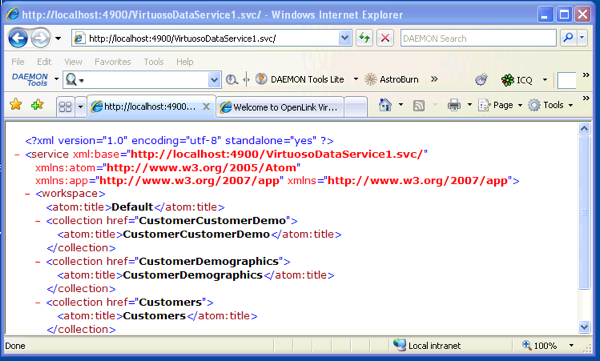Open a new blank tab

(x=355, y=107)
